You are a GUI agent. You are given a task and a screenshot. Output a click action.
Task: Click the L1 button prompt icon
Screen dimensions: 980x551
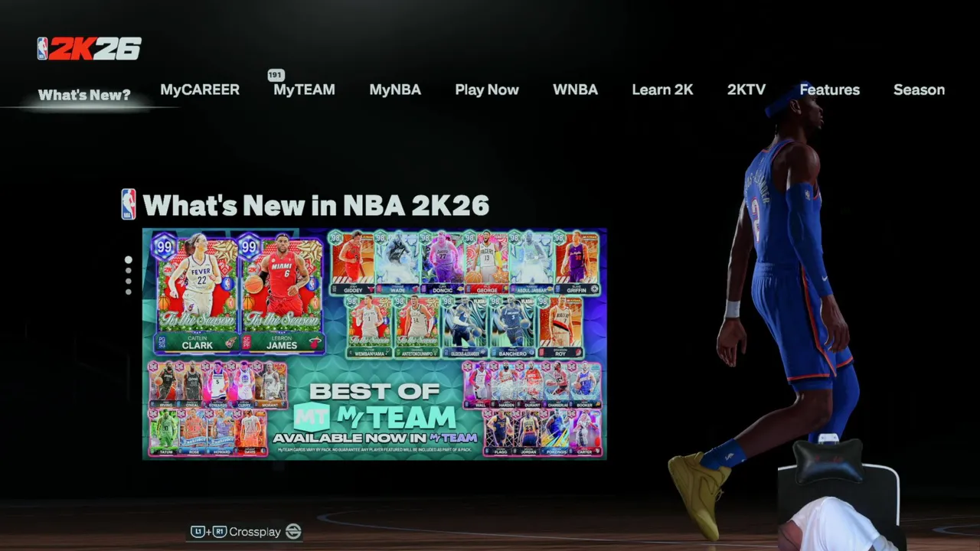point(198,532)
